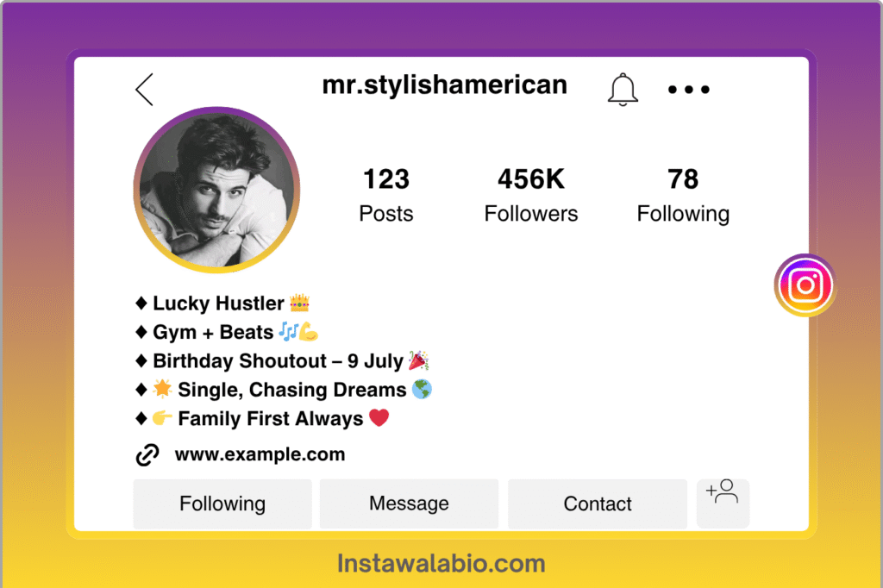This screenshot has height=588, width=883.
Task: Click the globe emoji after Chasing Dreams
Action: 422,389
